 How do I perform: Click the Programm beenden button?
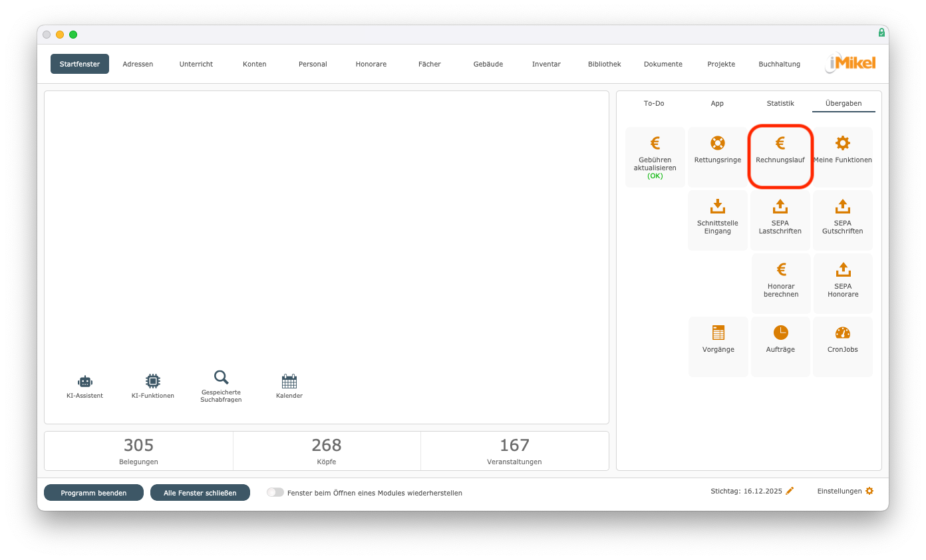point(94,493)
